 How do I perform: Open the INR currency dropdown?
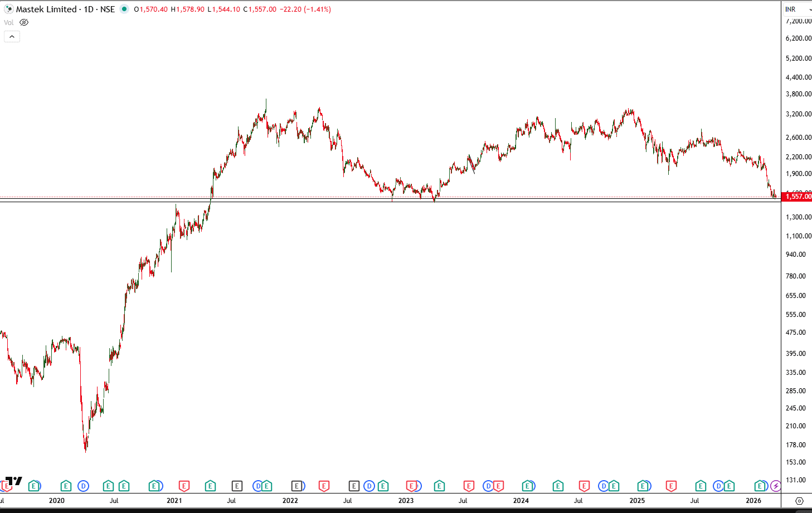pyautogui.click(x=798, y=9)
